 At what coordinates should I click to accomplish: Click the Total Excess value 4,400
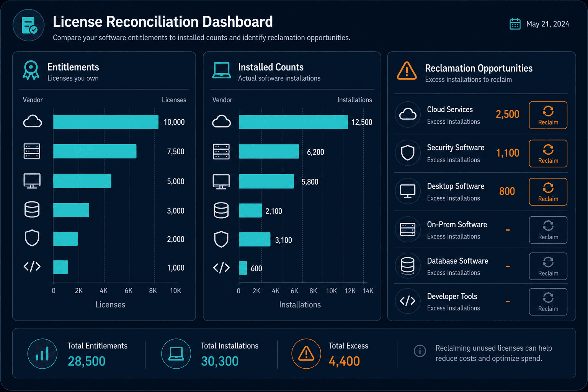coord(344,361)
